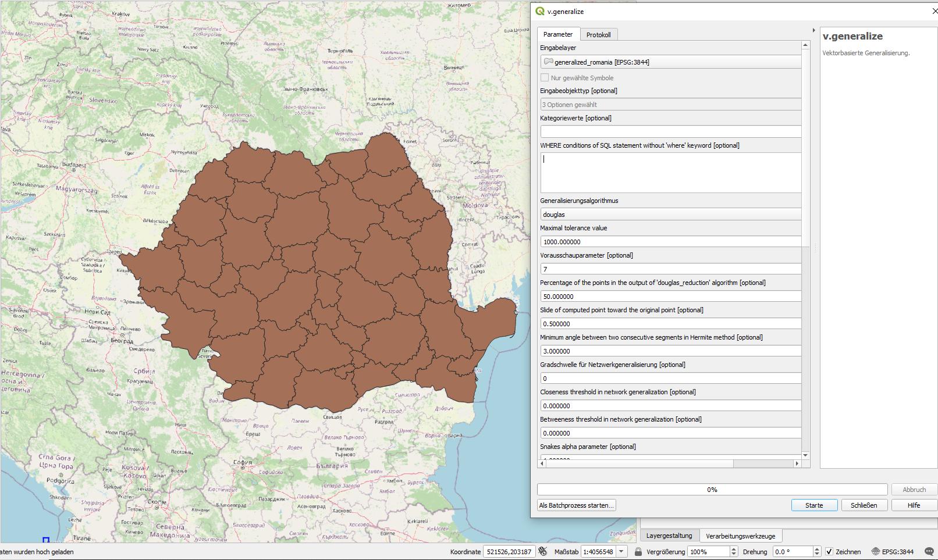Open the Eingabeobjekttyp 3 Optionen gewählt field
This screenshot has width=938, height=560.
tap(670, 105)
